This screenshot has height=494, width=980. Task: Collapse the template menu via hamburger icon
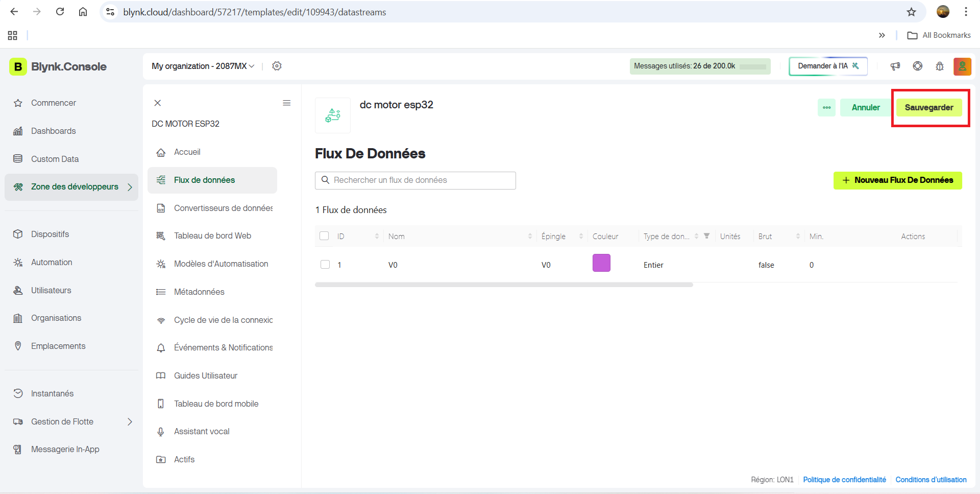(x=287, y=103)
